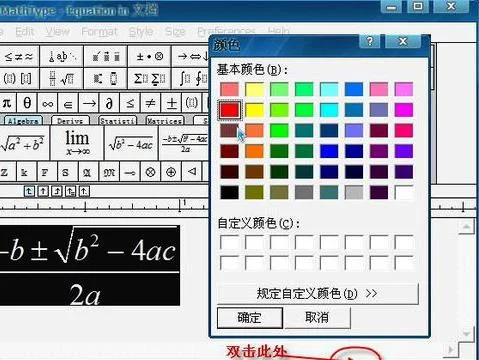Choose the bright yellow swatch in second row
The image size is (479, 360).
(x=254, y=110)
